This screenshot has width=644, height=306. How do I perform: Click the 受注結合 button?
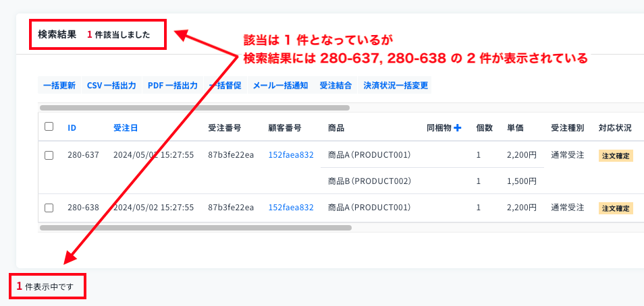click(x=336, y=86)
